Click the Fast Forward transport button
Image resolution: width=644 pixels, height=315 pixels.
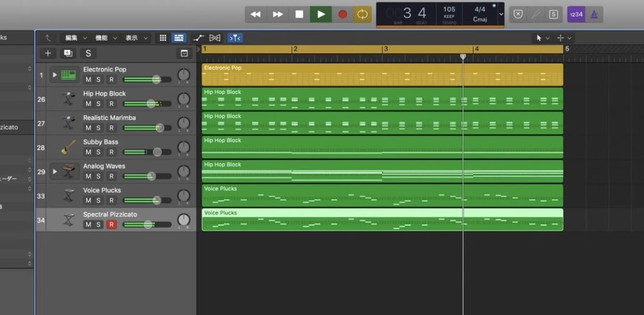click(x=278, y=14)
